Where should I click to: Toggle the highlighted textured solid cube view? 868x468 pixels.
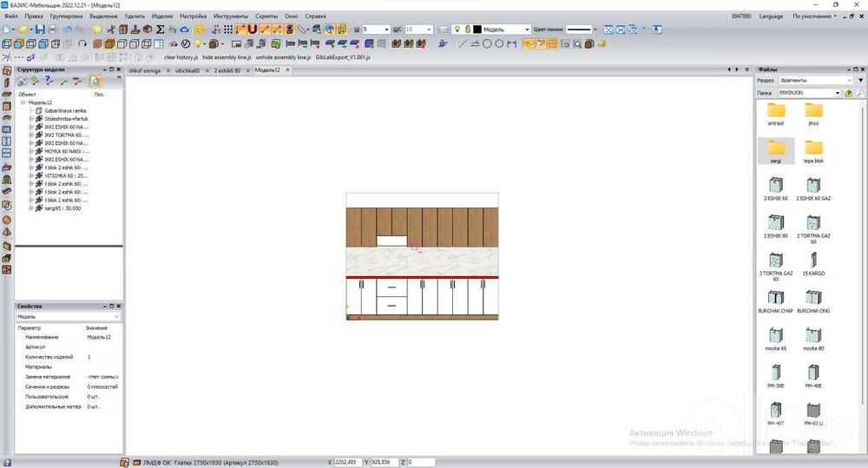coord(109,43)
